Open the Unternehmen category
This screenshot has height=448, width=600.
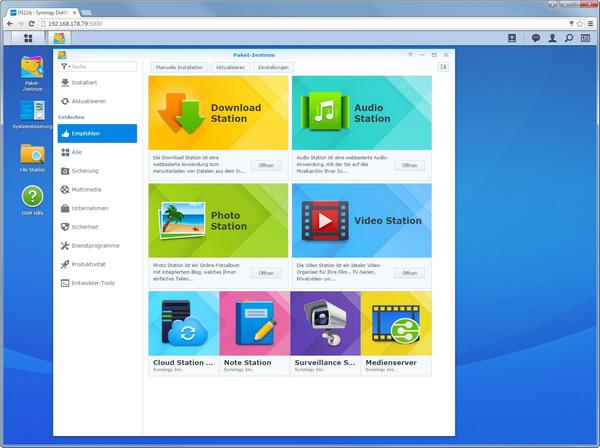[x=97, y=209]
